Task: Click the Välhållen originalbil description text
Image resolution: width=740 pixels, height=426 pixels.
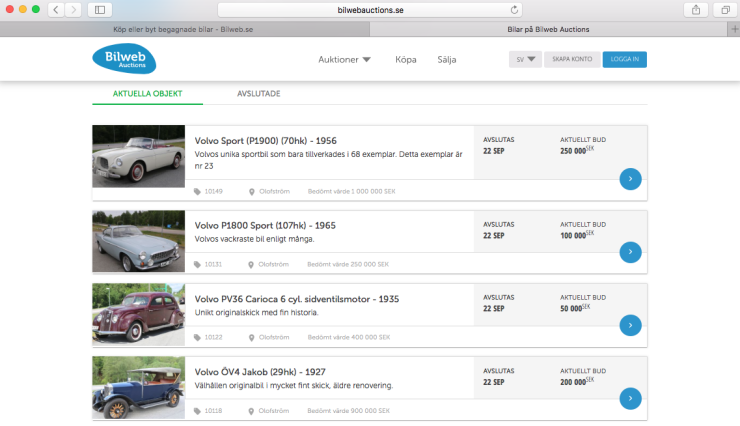Action: point(294,385)
